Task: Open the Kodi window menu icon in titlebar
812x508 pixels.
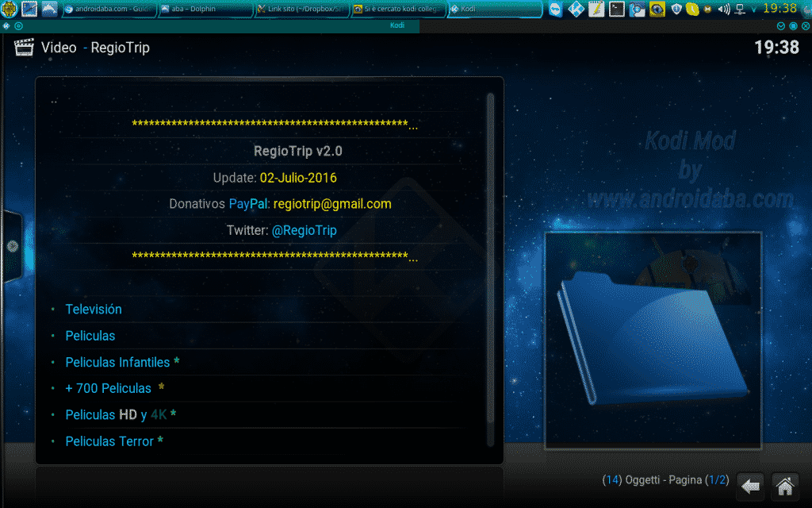Action: [x=6, y=25]
